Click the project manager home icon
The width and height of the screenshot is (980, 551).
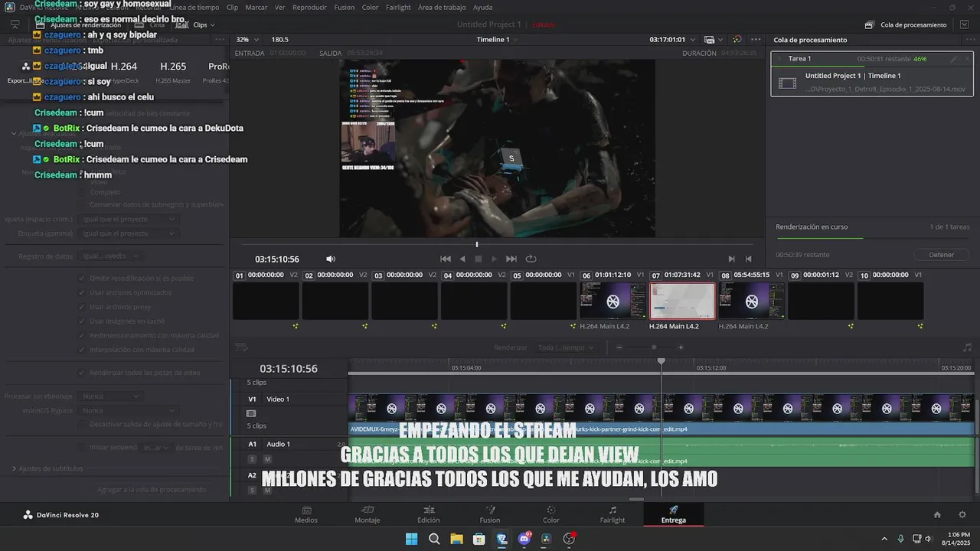click(937, 515)
